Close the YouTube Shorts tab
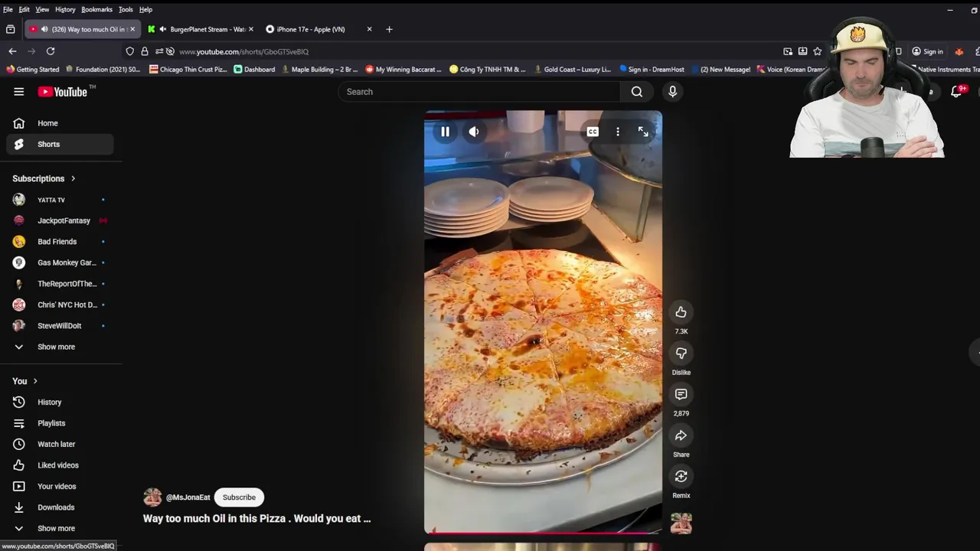980x551 pixels. coord(132,29)
